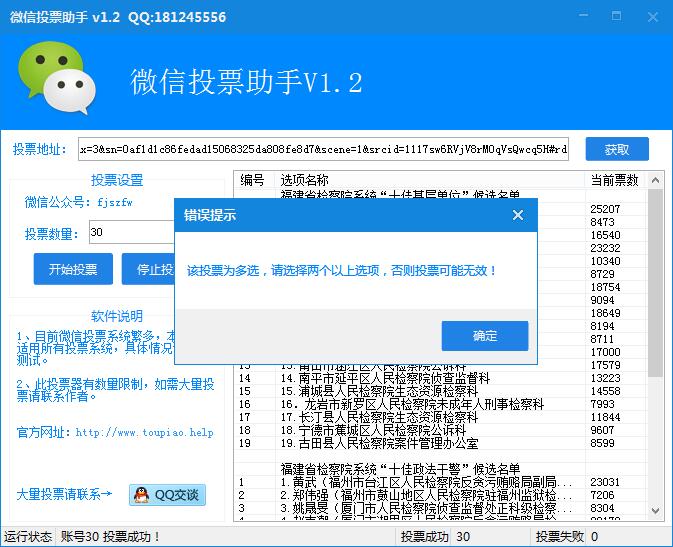Minimize the 微信投票助手 window
The height and width of the screenshot is (547, 673).
point(617,17)
